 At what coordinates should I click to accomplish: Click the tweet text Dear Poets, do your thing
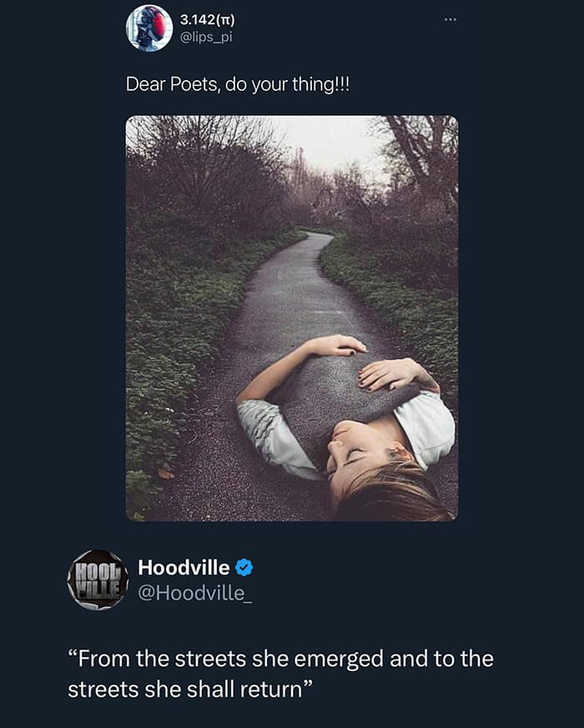pos(239,81)
